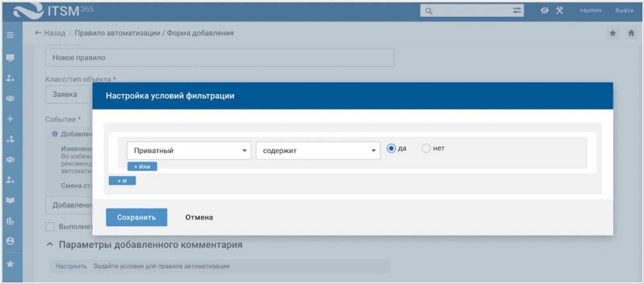The height and width of the screenshot is (284, 644).
Task: Open the group-with-plus icon in the sidebar
Action: pos(10,139)
